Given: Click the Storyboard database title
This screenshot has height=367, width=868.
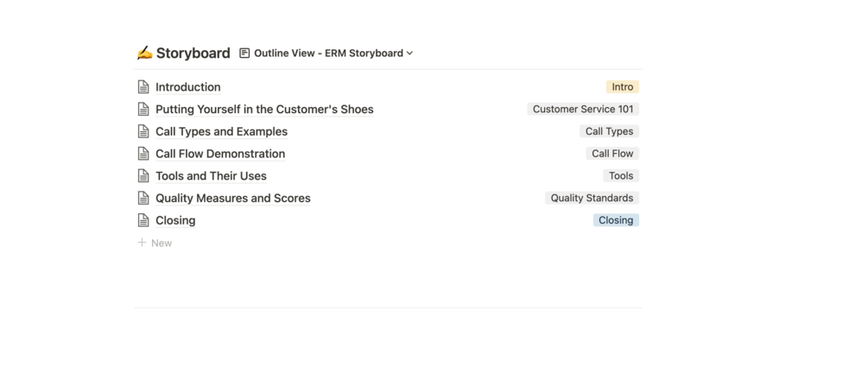Looking at the screenshot, I should [x=193, y=54].
